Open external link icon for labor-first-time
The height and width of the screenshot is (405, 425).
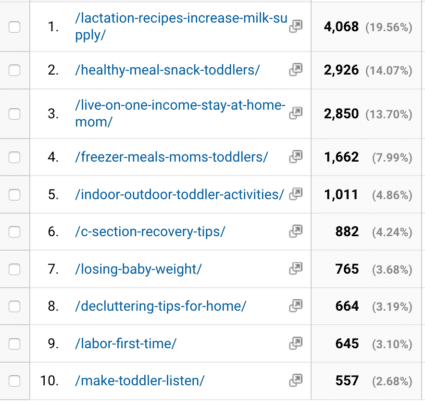click(296, 343)
